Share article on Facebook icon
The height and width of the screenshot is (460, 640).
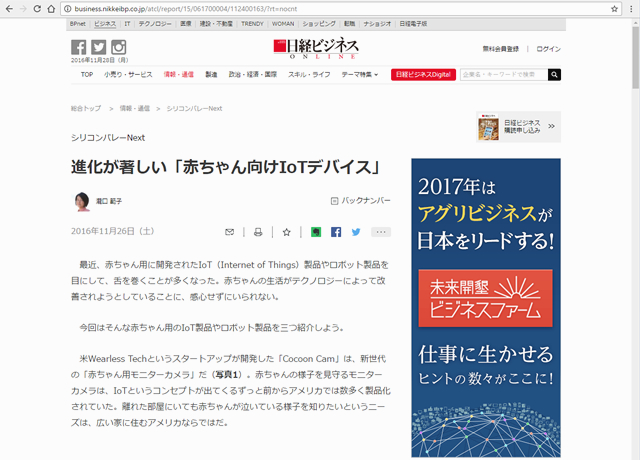click(336, 231)
